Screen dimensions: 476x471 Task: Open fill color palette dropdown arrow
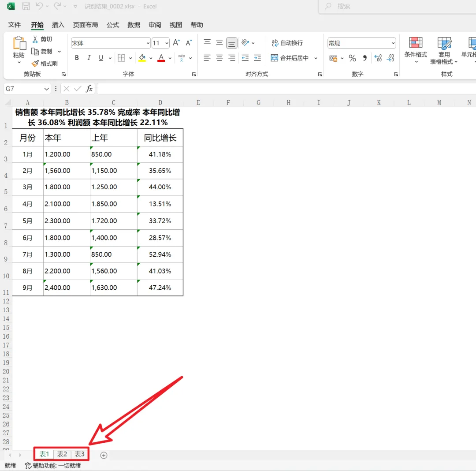pos(151,58)
